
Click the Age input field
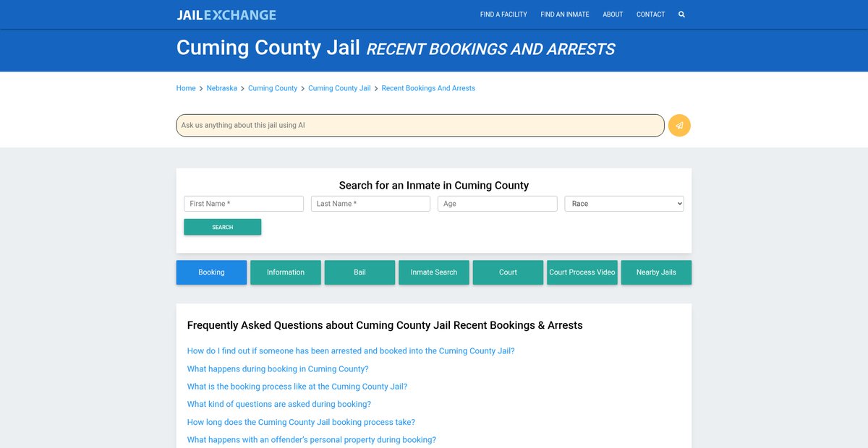(497, 204)
